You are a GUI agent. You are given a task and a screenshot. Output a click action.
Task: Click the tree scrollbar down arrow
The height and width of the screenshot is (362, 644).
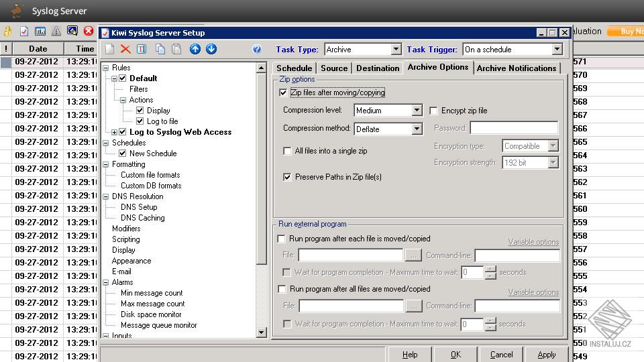(261, 332)
